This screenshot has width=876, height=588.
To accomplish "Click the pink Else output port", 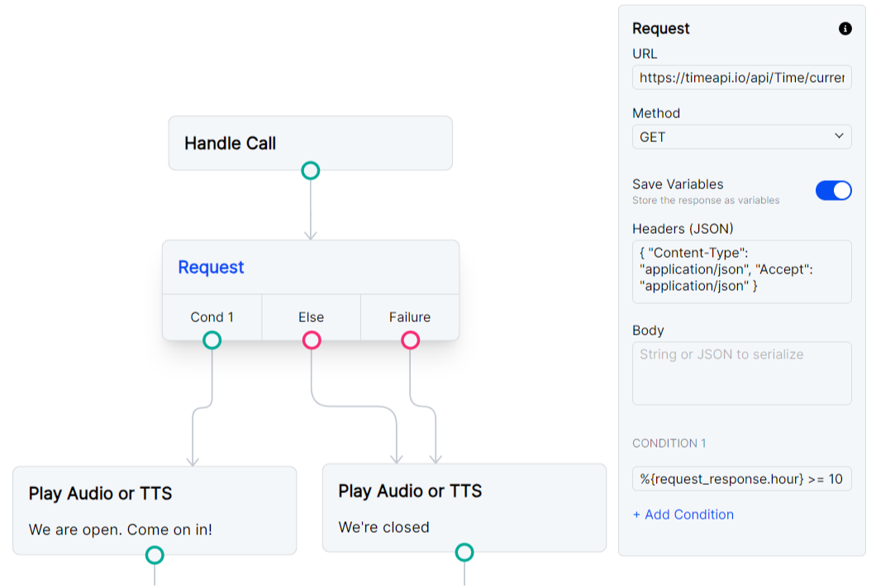I will tap(311, 339).
